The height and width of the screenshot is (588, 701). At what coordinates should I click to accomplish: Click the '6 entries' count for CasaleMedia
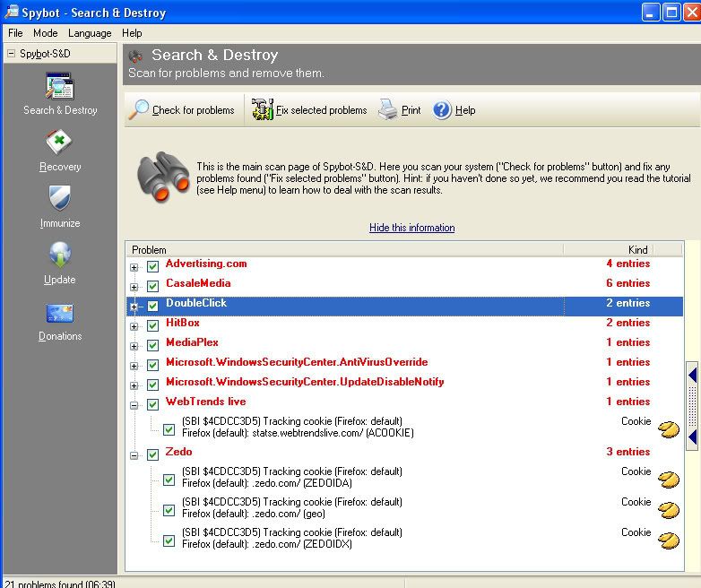(x=627, y=283)
